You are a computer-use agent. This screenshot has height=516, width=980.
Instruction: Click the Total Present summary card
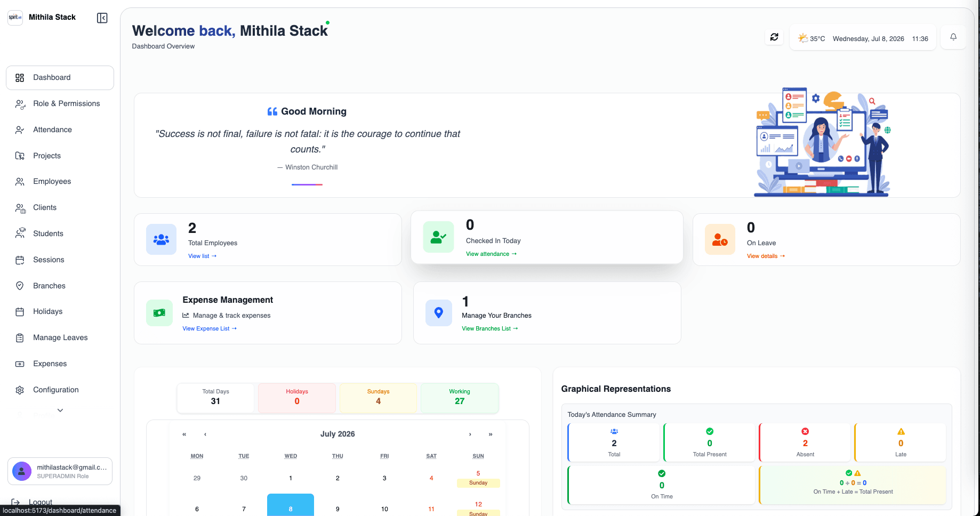[x=709, y=442]
